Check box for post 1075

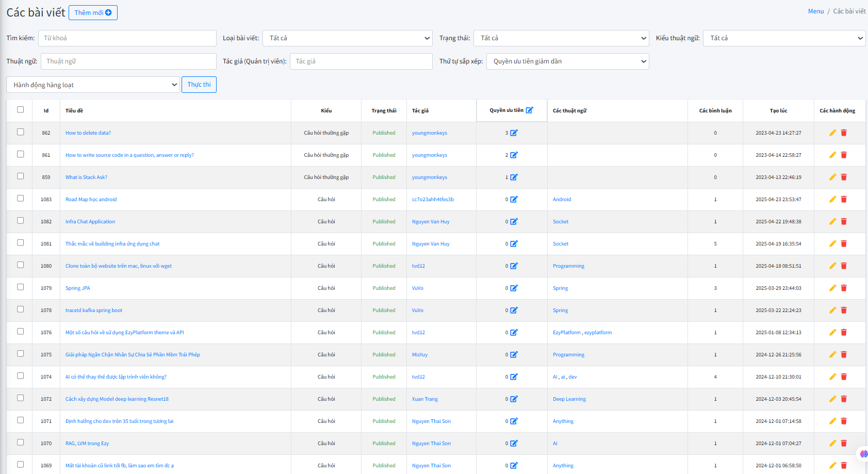(21, 353)
